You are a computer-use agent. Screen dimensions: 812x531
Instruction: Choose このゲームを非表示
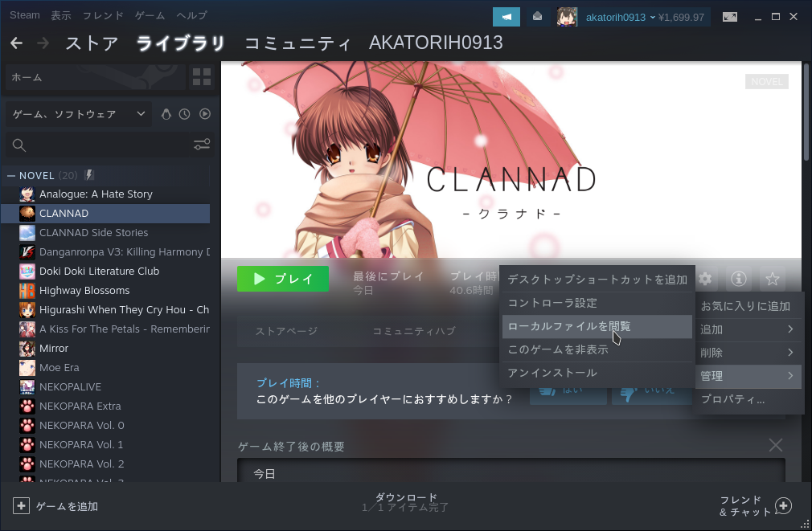point(597,350)
